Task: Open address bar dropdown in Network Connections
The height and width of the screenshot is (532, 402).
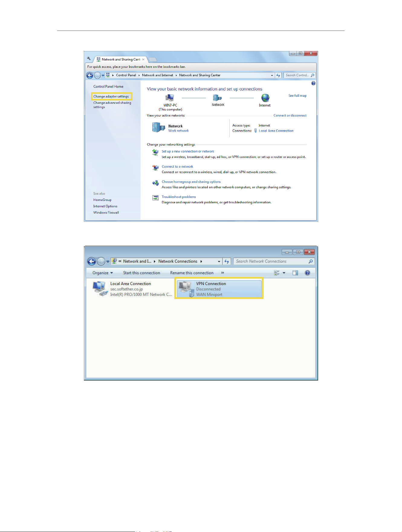Action: tap(219, 261)
